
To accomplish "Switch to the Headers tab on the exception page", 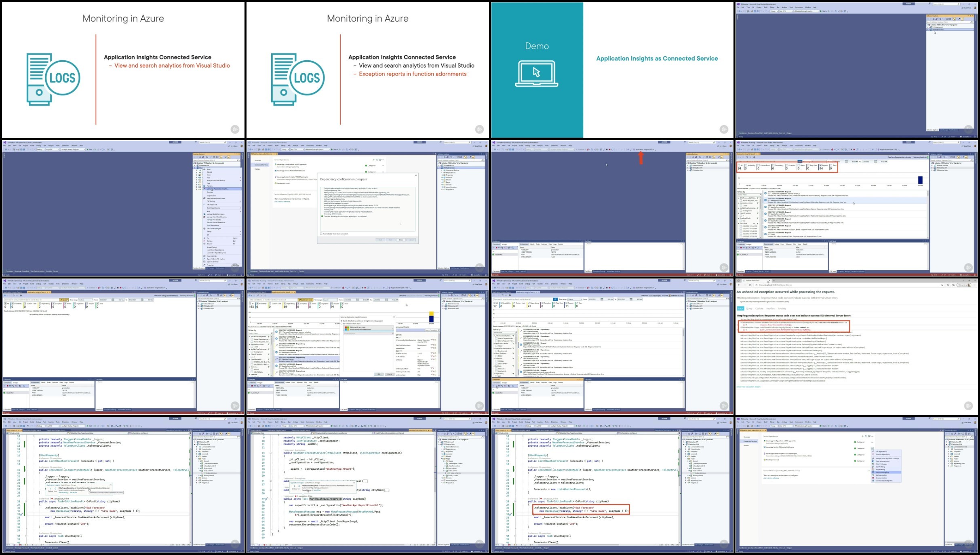I will point(771,308).
